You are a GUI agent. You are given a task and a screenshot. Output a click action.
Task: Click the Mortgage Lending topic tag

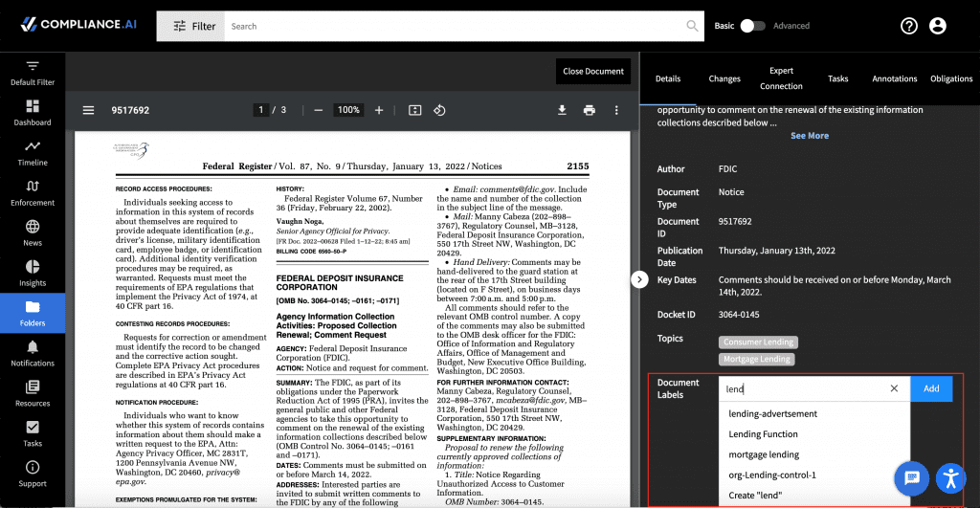757,360
